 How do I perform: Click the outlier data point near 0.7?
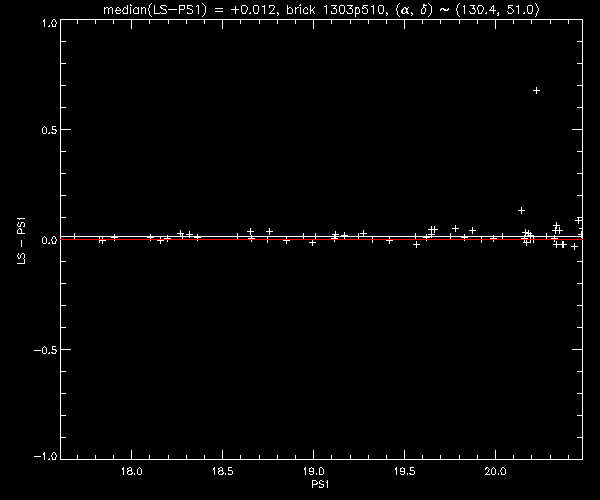pyautogui.click(x=536, y=91)
